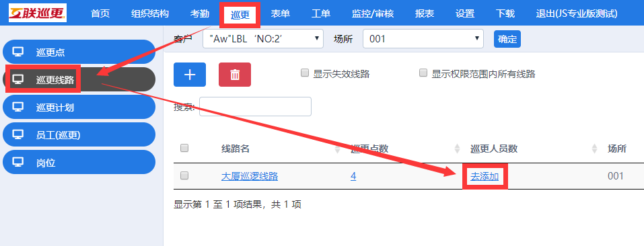This screenshot has height=246, width=644.
Task: Open the 客户 dropdown
Action: 263,39
